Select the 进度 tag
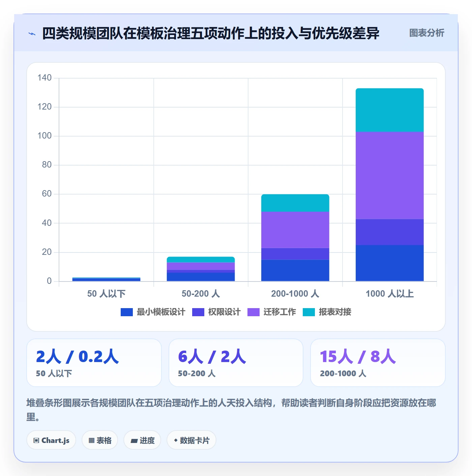 point(142,440)
